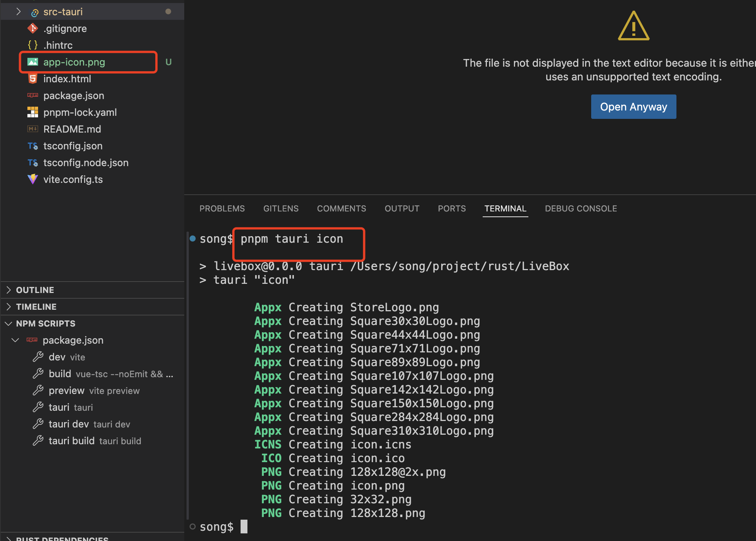The image size is (756, 541).
Task: Click the yellow warning triangle icon
Action: (x=633, y=27)
